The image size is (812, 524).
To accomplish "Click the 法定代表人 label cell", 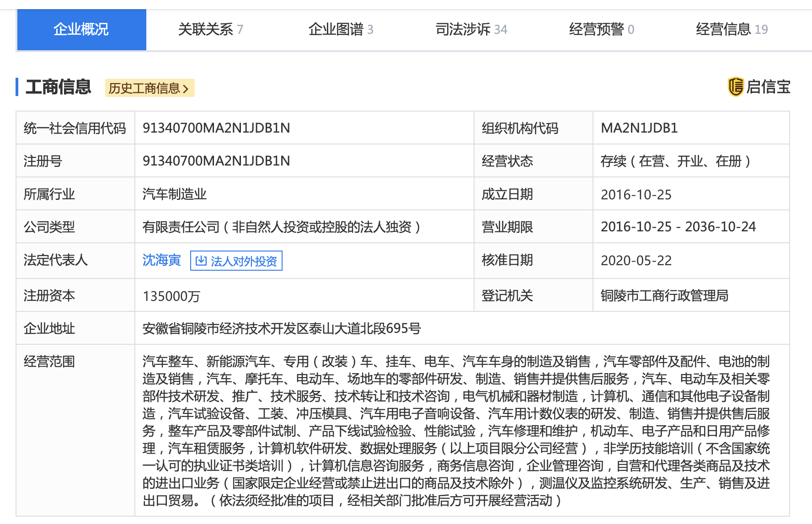I will pos(75,260).
